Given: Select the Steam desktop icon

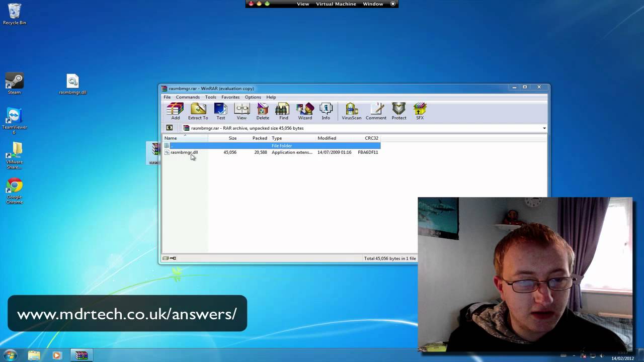Looking at the screenshot, I should (x=14, y=84).
